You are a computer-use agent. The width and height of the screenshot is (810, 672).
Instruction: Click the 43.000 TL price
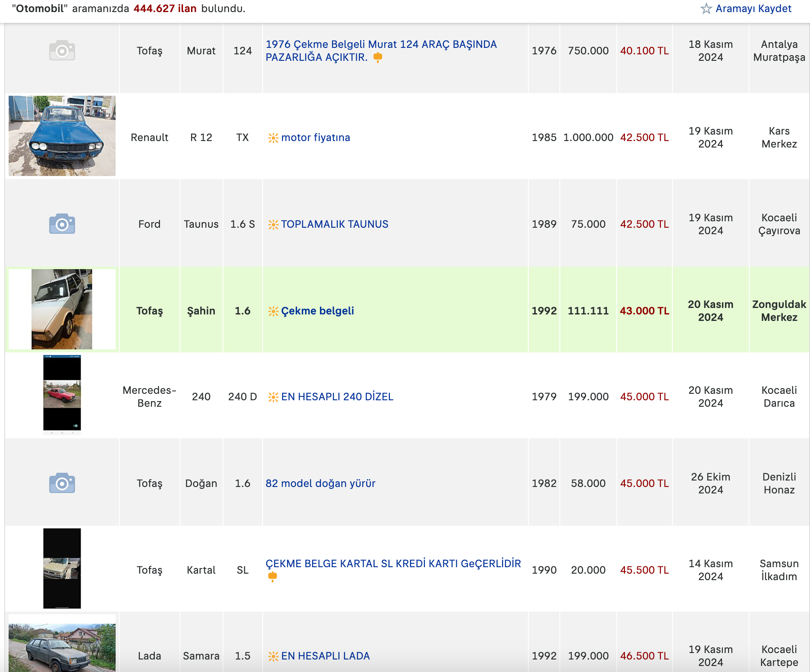tap(644, 311)
